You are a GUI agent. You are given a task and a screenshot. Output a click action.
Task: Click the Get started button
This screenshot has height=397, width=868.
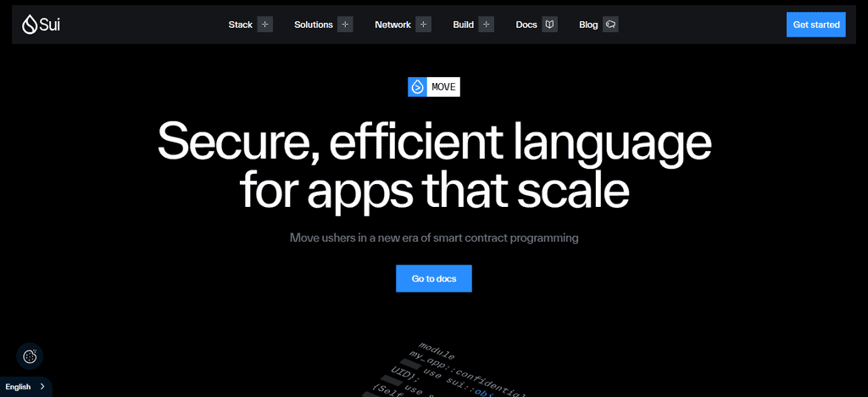pos(816,25)
